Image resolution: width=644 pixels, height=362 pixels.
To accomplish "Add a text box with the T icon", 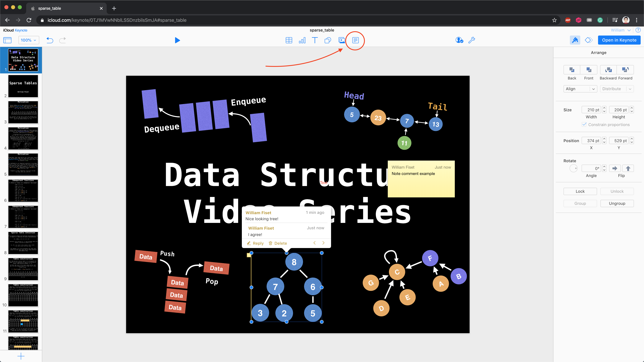I will 315,40.
